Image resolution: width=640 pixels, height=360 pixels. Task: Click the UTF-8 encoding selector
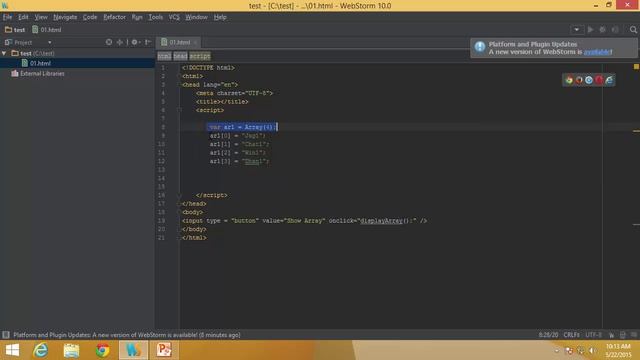[594, 335]
